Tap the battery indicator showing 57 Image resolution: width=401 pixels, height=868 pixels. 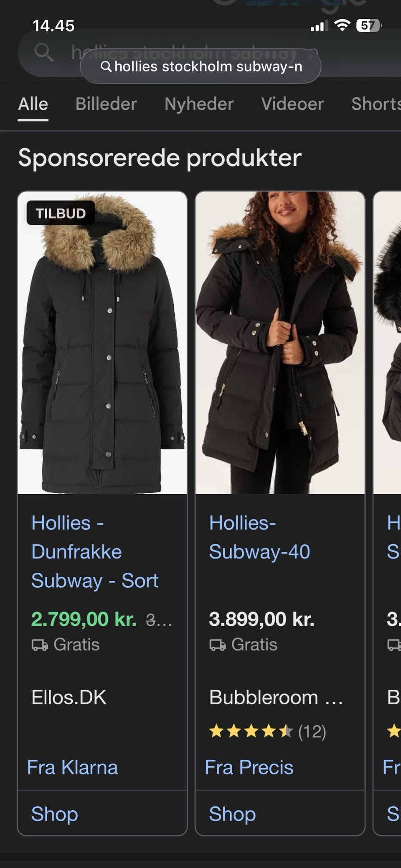tap(368, 25)
